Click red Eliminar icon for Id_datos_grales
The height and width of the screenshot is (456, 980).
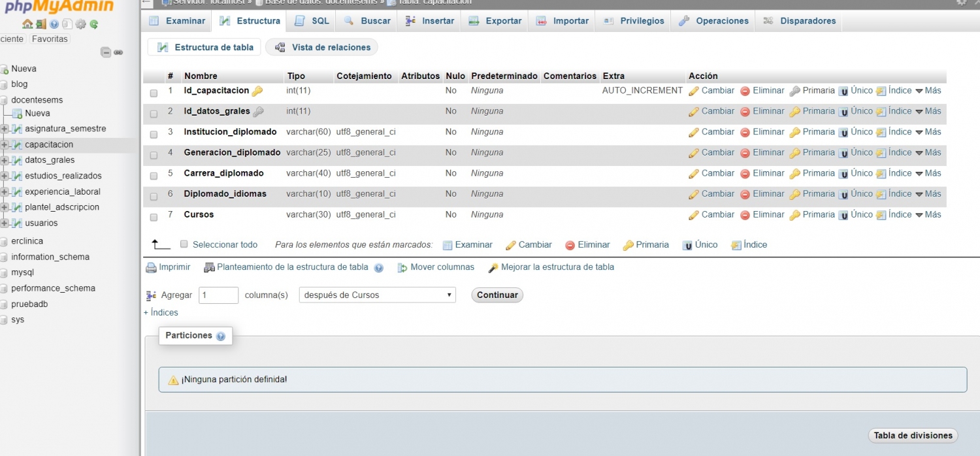click(745, 112)
